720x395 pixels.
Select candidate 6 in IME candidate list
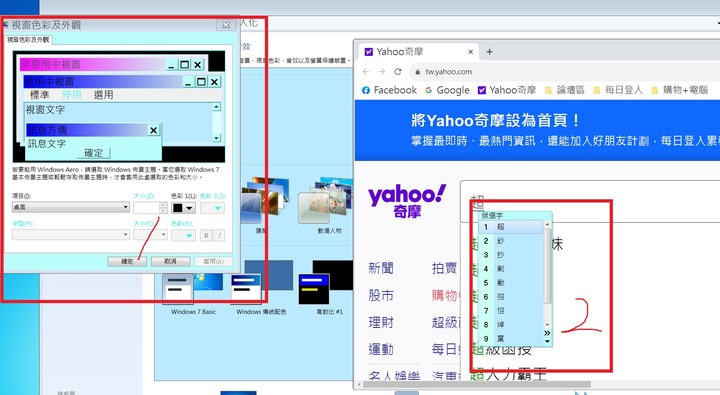(x=511, y=297)
